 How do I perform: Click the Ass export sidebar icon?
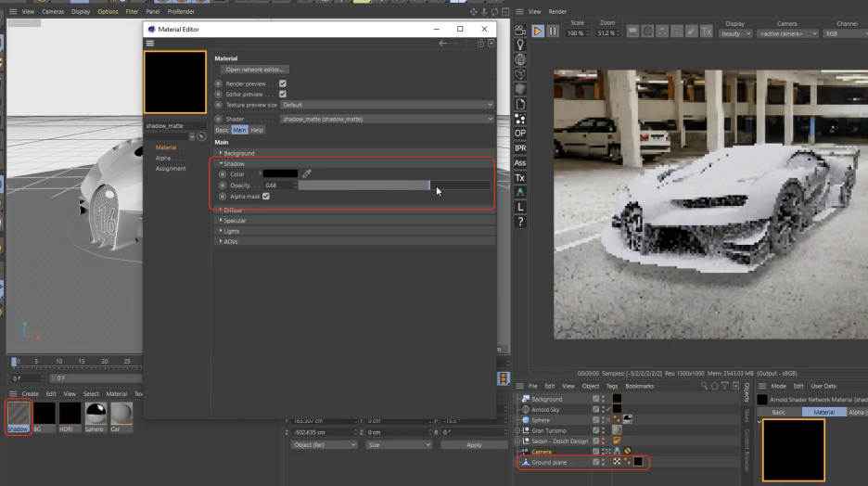(x=520, y=163)
